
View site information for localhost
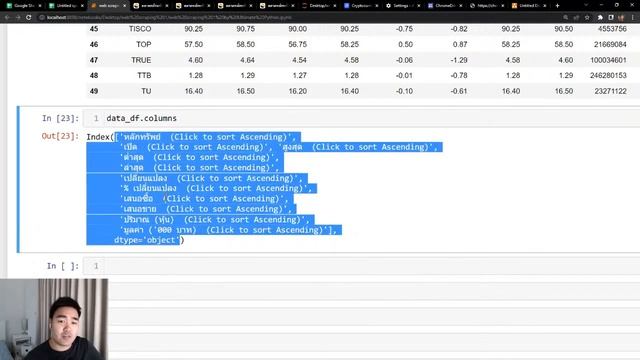coord(42,18)
